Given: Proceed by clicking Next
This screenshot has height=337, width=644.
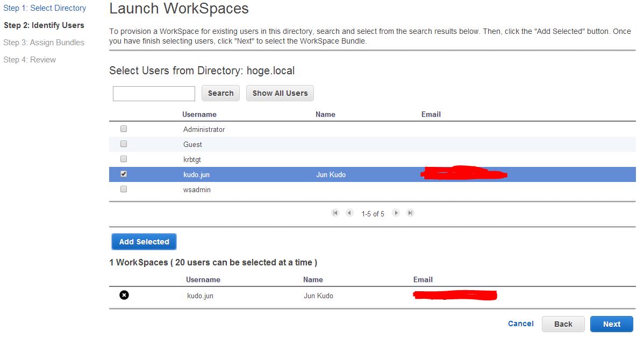Looking at the screenshot, I should (611, 324).
